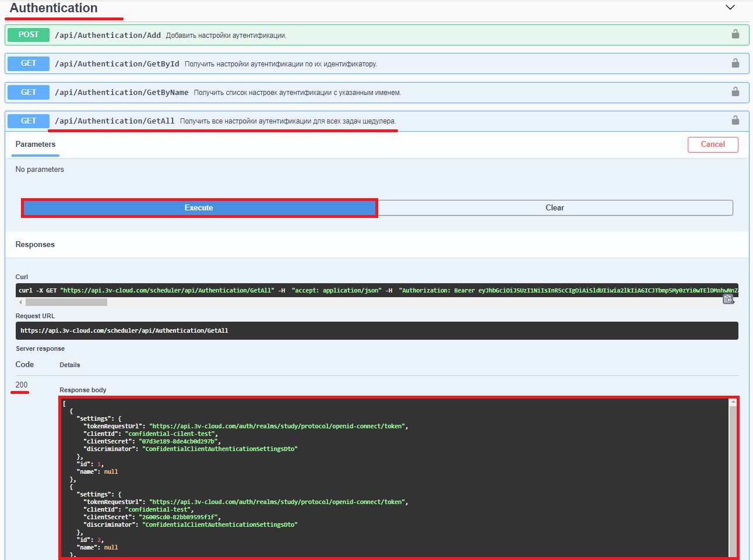Click the GET badge on the GetById row
The image size is (753, 560).
click(x=29, y=64)
